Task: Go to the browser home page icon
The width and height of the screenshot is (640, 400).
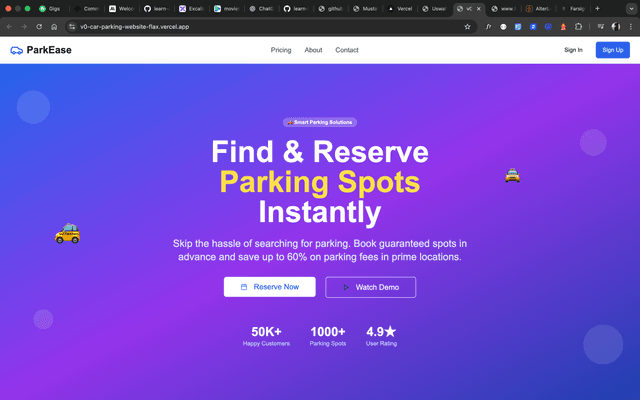Action: pos(54,27)
